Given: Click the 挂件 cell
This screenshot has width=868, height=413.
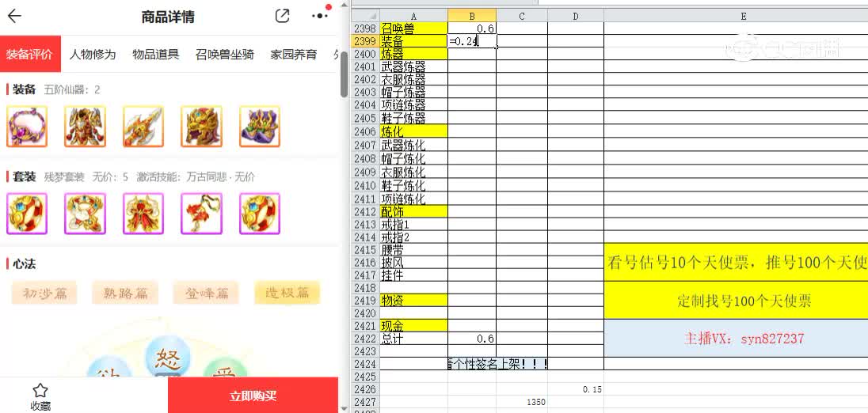Looking at the screenshot, I should point(413,275).
